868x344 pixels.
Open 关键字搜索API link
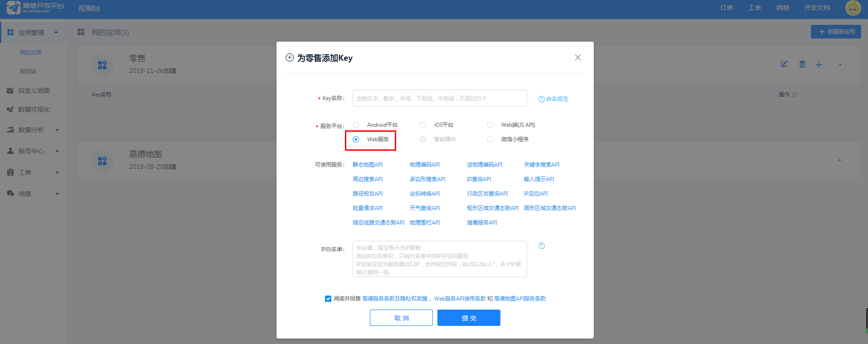(542, 165)
